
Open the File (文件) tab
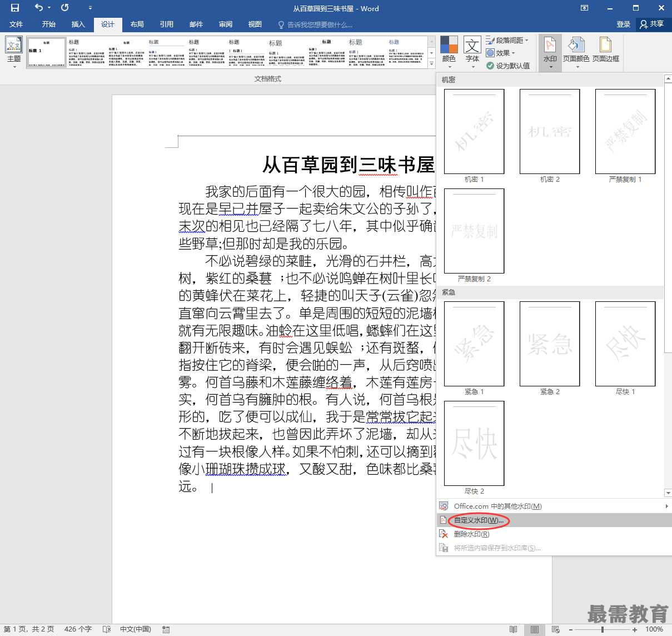pyautogui.click(x=16, y=24)
